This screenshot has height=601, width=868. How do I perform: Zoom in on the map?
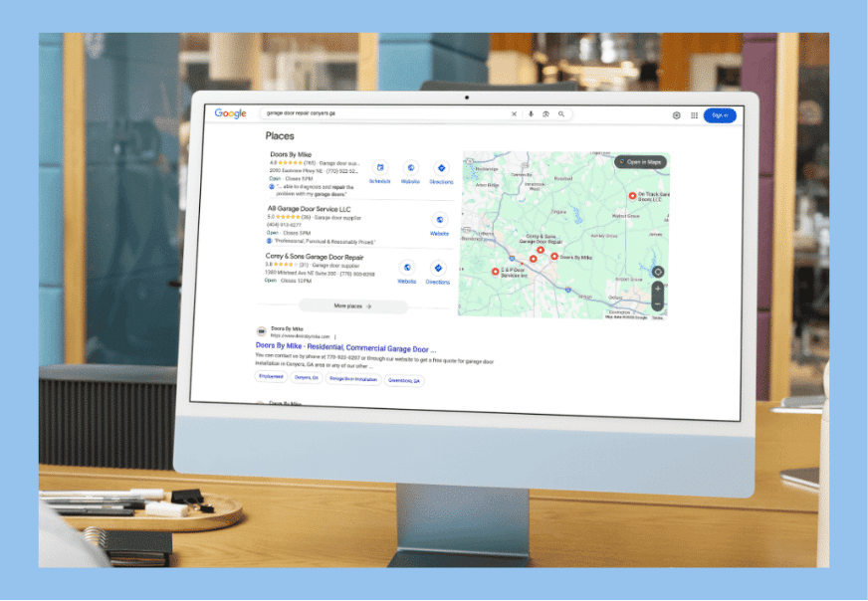pos(657,289)
